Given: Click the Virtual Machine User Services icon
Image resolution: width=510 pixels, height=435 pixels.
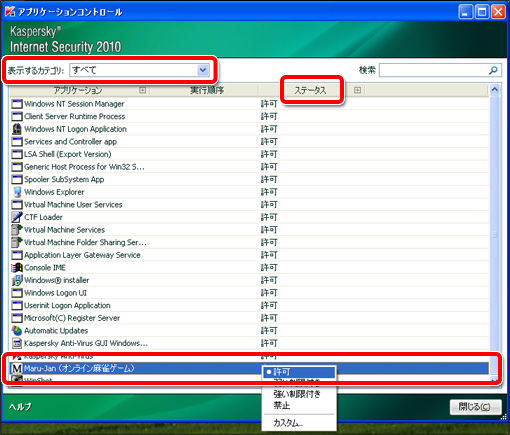Looking at the screenshot, I should pyautogui.click(x=17, y=205).
